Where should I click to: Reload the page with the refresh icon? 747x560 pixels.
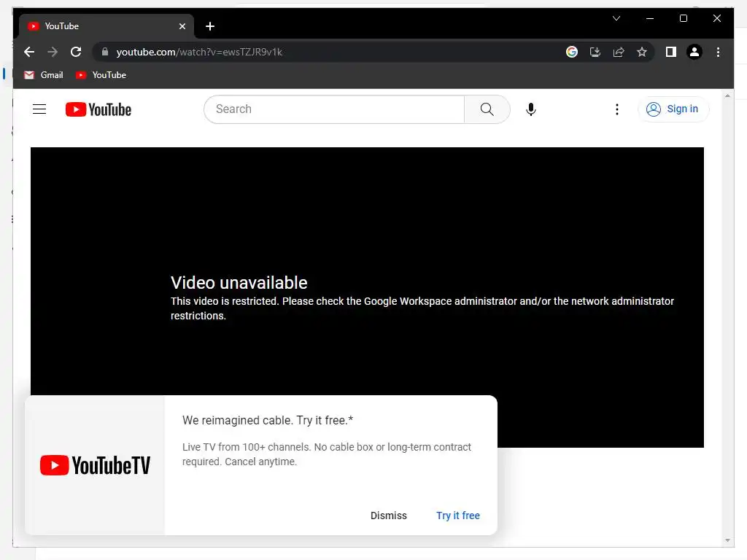tap(76, 52)
